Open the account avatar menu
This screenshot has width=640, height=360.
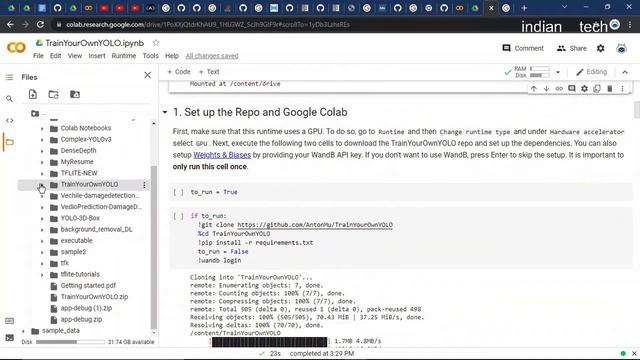pyautogui.click(x=621, y=48)
